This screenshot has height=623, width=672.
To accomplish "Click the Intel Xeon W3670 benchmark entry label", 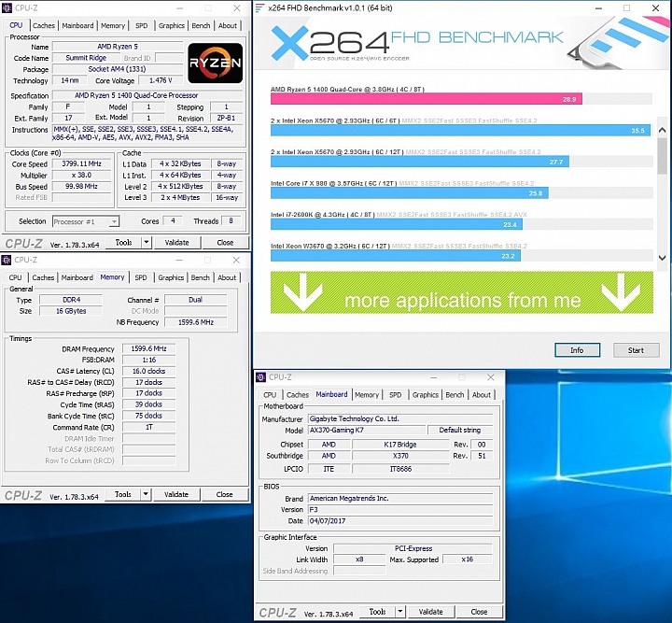I will tap(330, 246).
